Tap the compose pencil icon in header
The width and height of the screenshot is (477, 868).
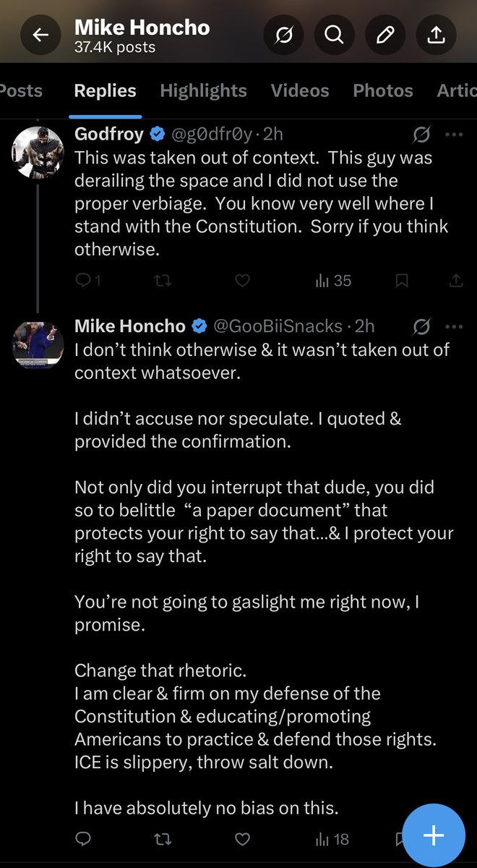click(385, 35)
